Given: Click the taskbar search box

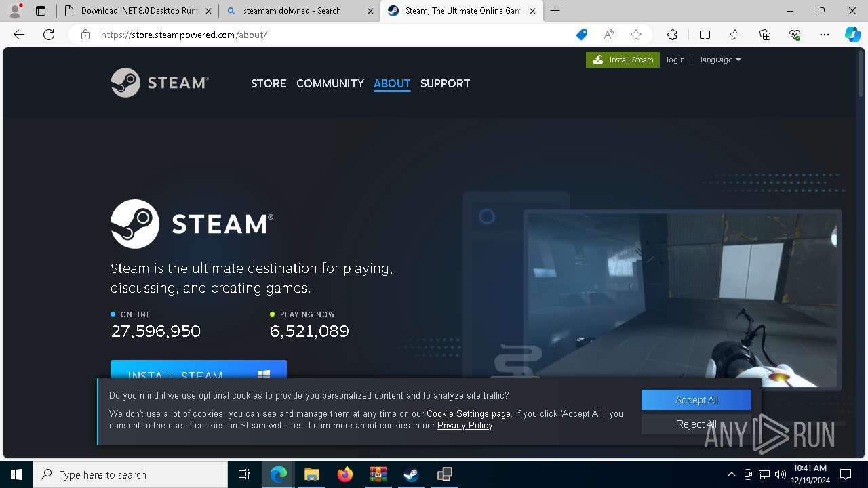Looking at the screenshot, I should point(130,474).
